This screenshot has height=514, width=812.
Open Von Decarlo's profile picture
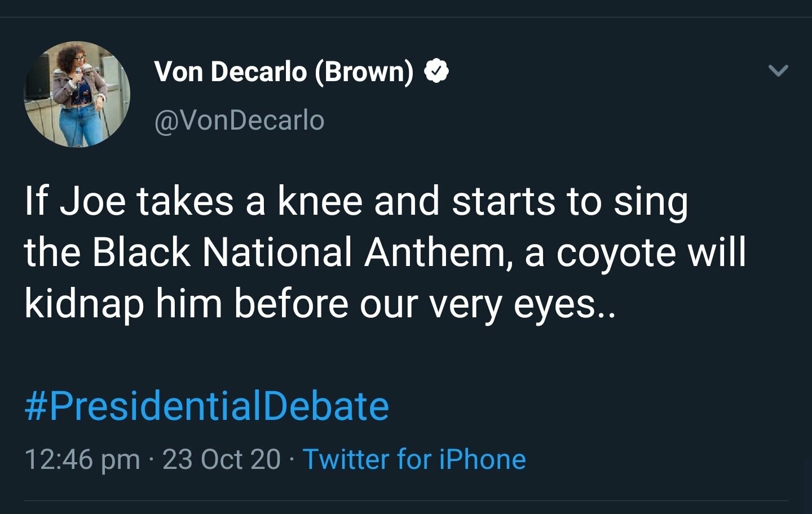coord(77,94)
